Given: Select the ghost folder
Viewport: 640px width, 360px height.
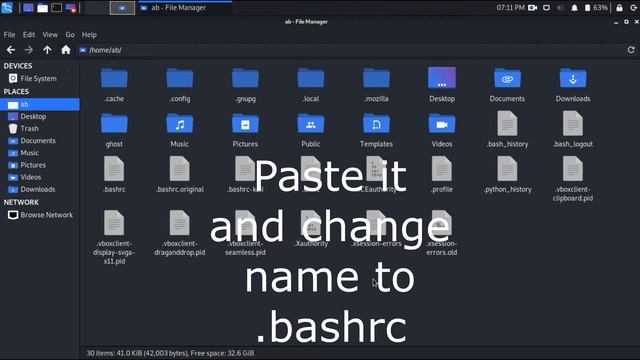Looking at the screenshot, I should (x=114, y=130).
